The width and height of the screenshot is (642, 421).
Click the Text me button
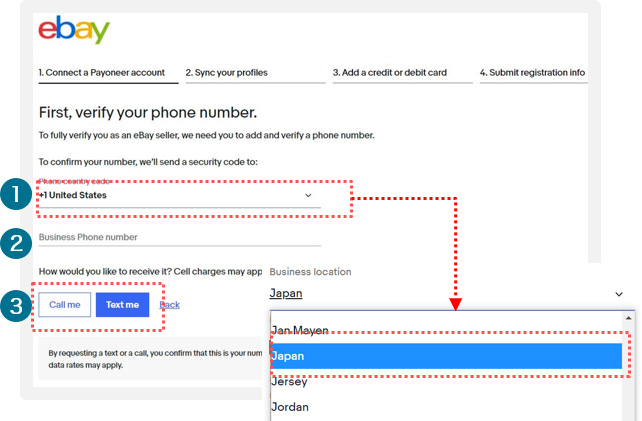click(122, 305)
